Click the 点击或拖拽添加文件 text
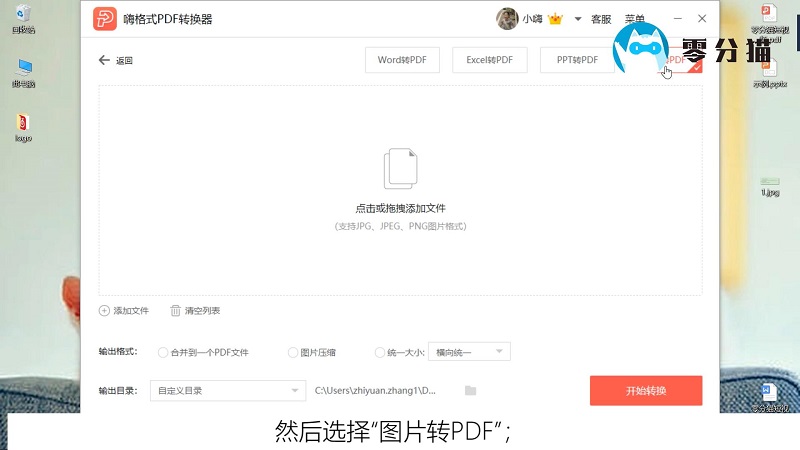The width and height of the screenshot is (800, 450). 401,208
